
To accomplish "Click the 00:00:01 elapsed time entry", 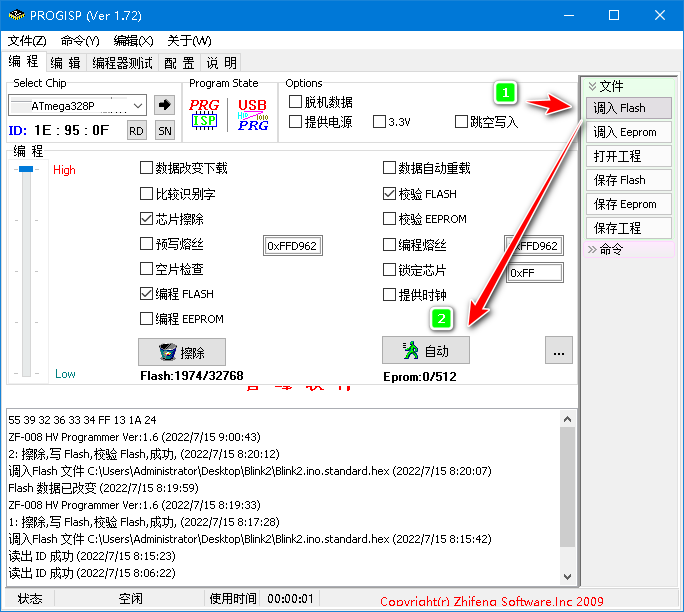I will [290, 598].
